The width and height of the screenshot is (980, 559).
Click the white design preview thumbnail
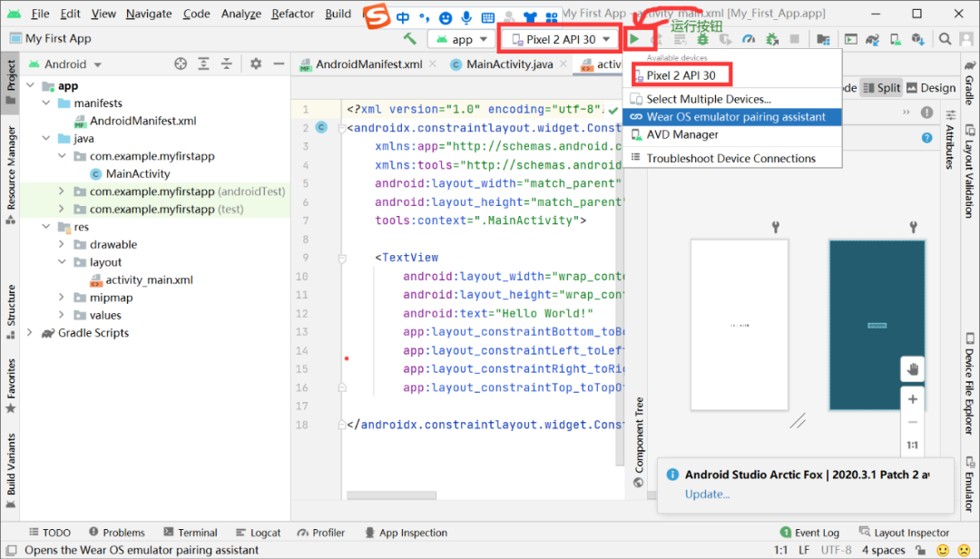click(740, 325)
